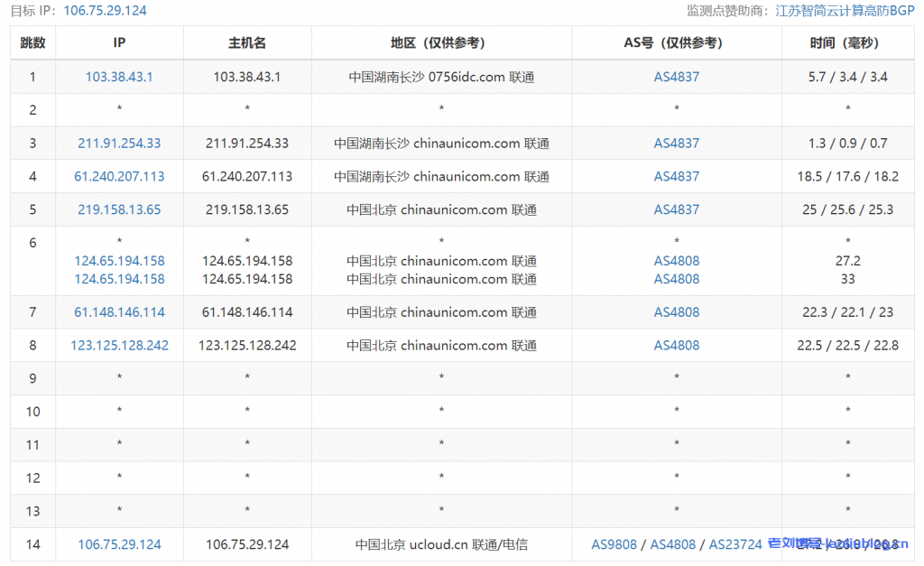
Task: Open IP link 123.125.128.242
Action: pos(119,345)
